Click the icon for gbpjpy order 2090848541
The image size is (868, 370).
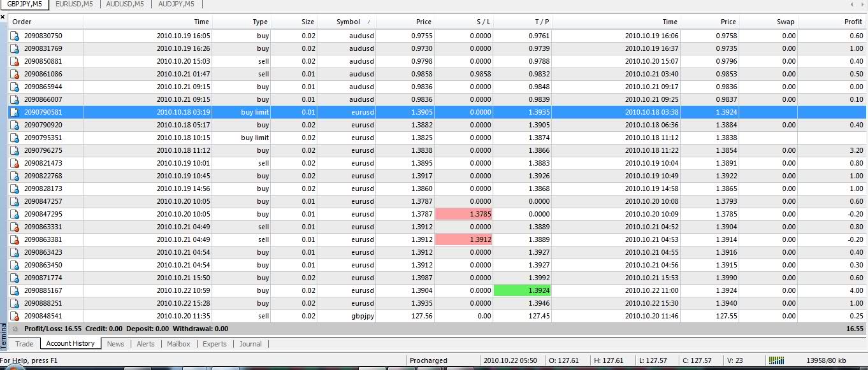click(15, 317)
